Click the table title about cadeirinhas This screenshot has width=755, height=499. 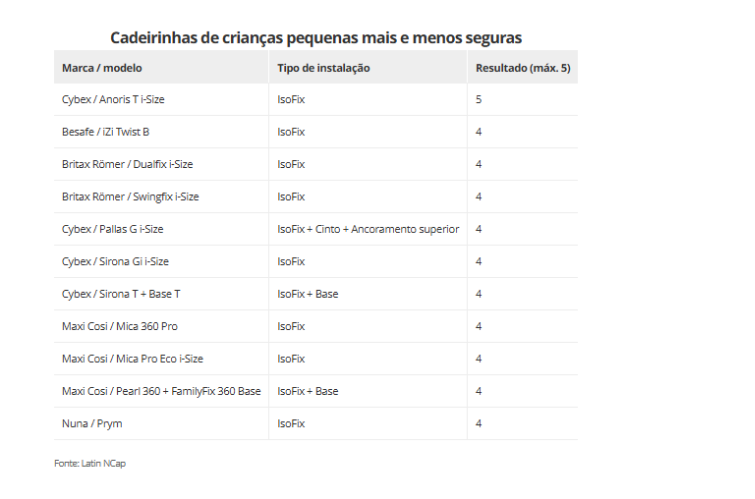(x=315, y=38)
